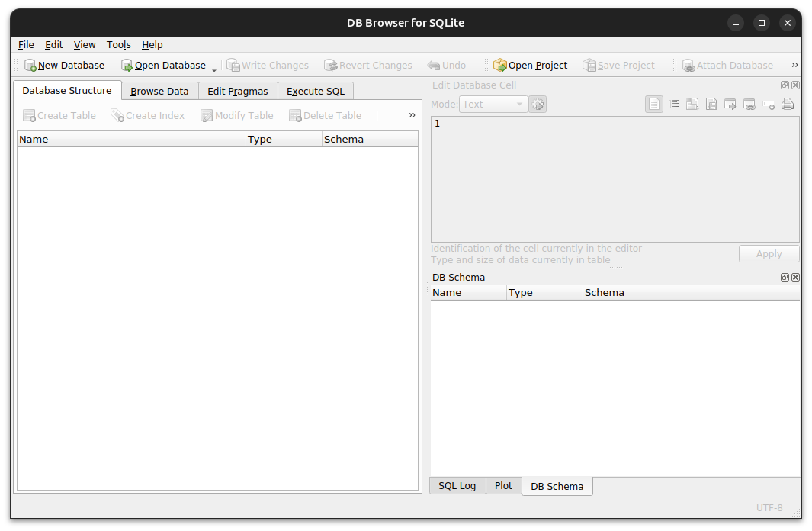Open the cell editor Mode dropdown

pos(493,104)
